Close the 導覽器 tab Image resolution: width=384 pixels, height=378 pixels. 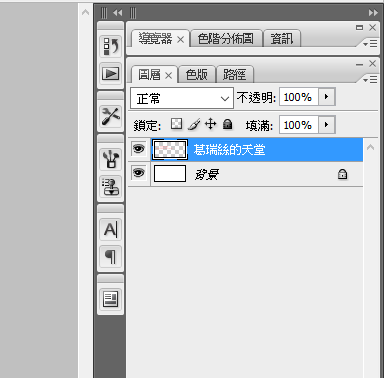click(x=180, y=40)
